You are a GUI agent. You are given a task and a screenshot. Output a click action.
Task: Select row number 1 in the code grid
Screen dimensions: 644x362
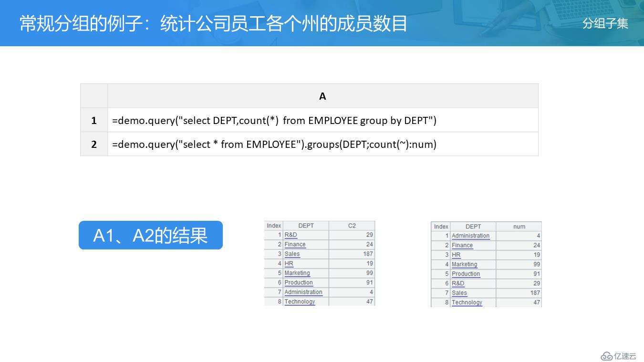click(x=94, y=120)
